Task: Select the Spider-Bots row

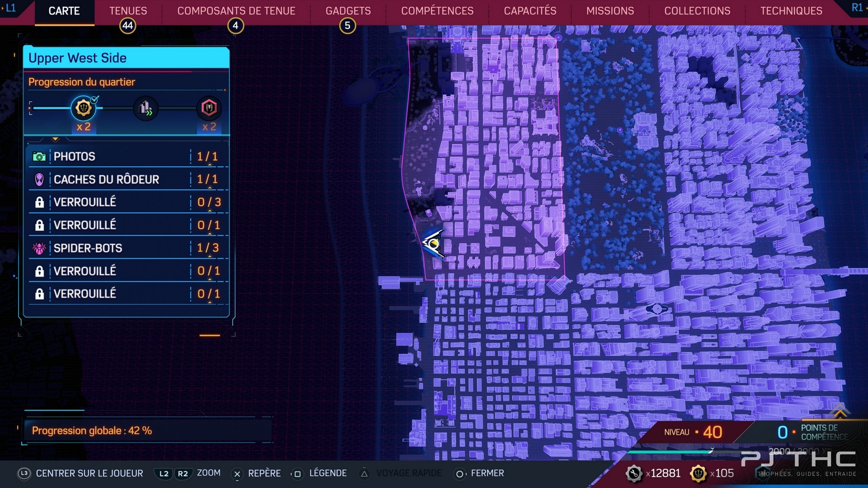Action: click(128, 248)
